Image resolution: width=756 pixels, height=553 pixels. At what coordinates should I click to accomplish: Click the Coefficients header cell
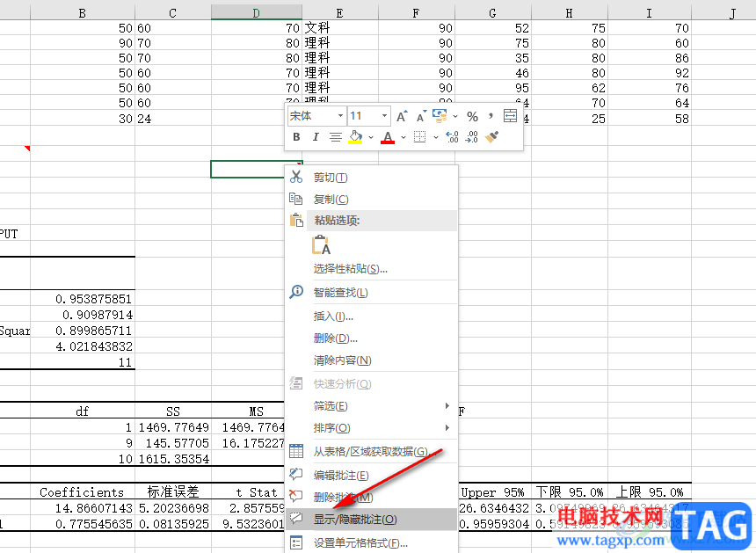pyautogui.click(x=83, y=491)
